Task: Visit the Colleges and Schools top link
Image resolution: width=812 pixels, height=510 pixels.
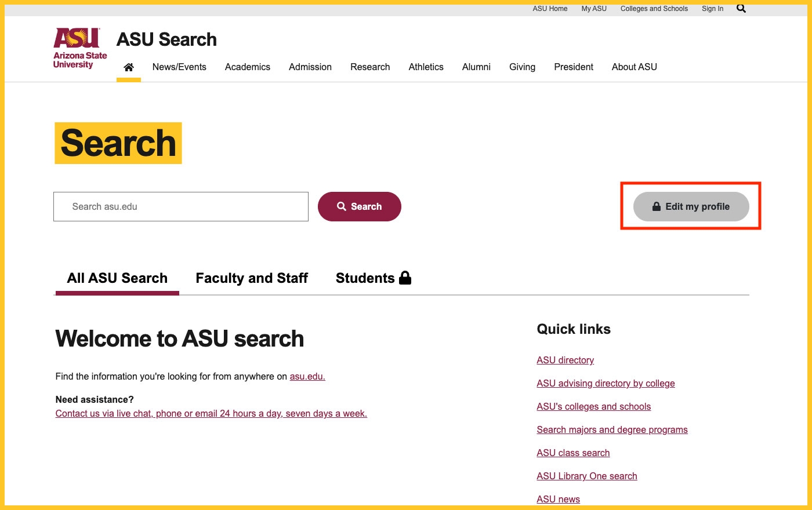Action: (654, 9)
